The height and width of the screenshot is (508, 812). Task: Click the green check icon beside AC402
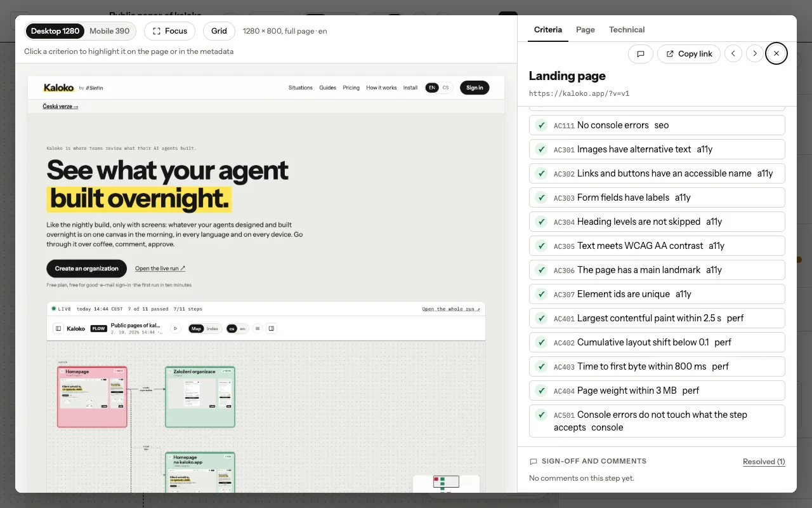pyautogui.click(x=541, y=342)
